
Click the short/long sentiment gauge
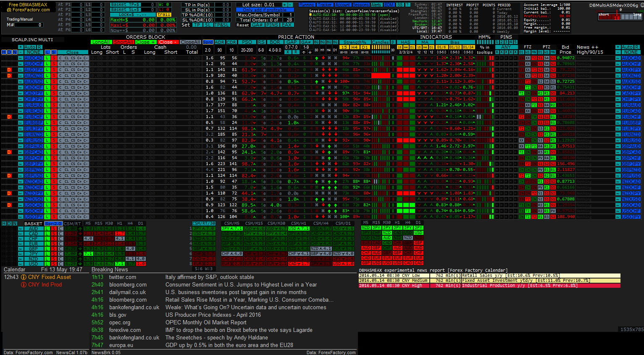tap(620, 16)
